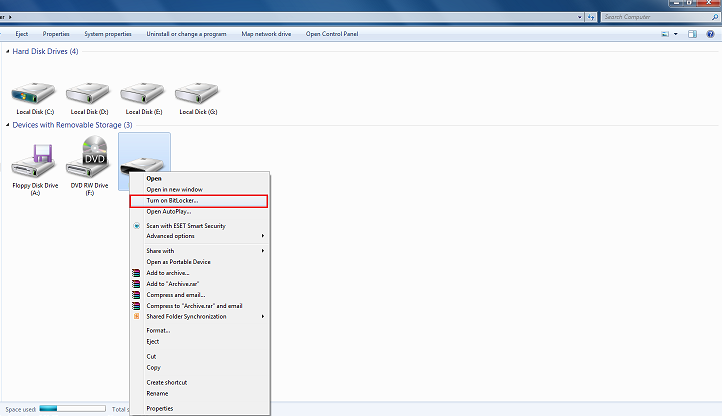
Task: Open the address bar history dropdown
Action: click(580, 17)
